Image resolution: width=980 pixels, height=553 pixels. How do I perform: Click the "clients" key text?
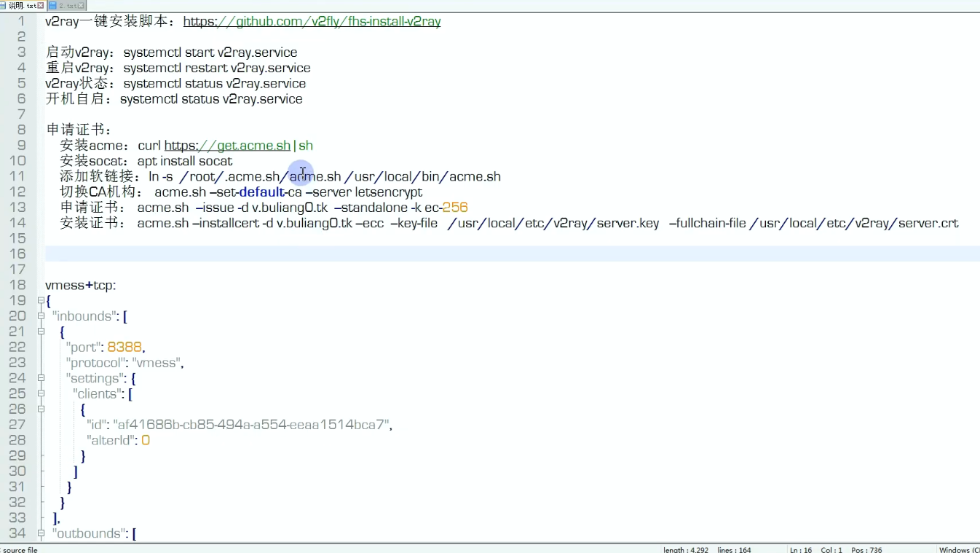98,393
